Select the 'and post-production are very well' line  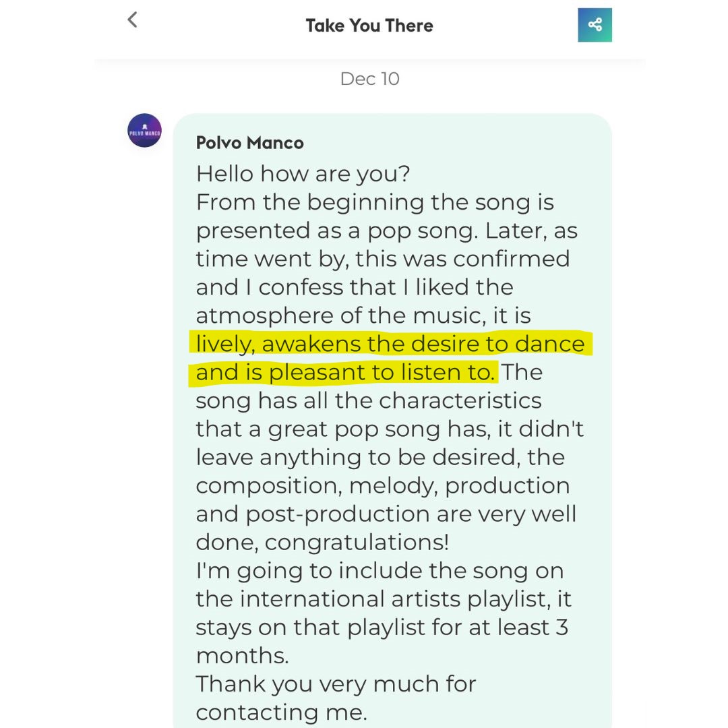[x=386, y=514]
